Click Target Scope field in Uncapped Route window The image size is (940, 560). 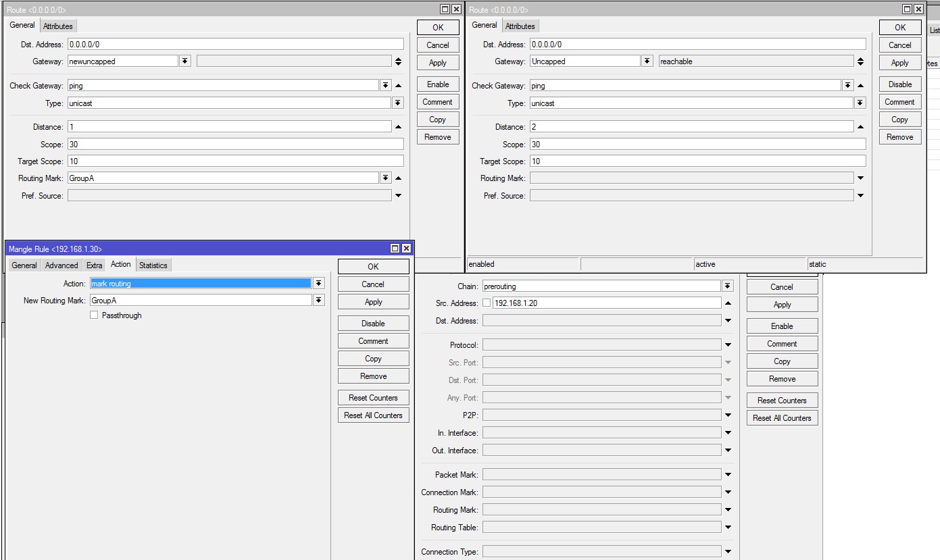point(697,161)
